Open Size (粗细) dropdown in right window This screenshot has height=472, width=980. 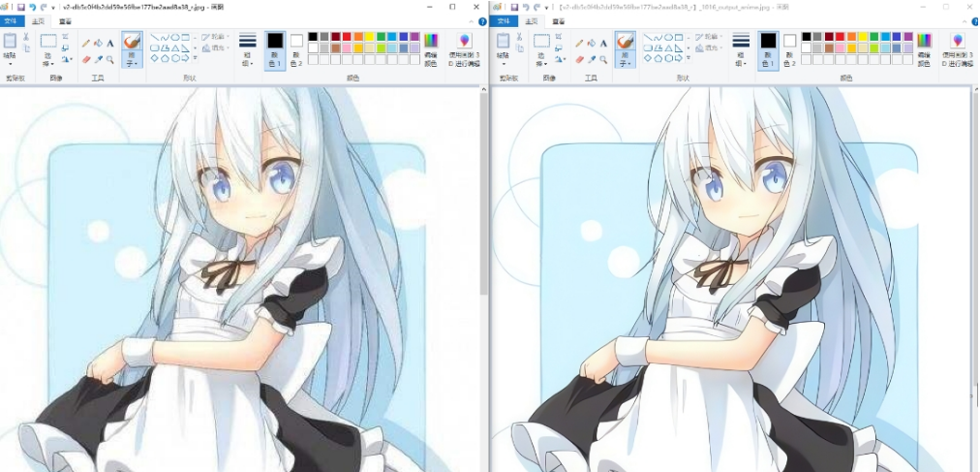tap(741, 50)
